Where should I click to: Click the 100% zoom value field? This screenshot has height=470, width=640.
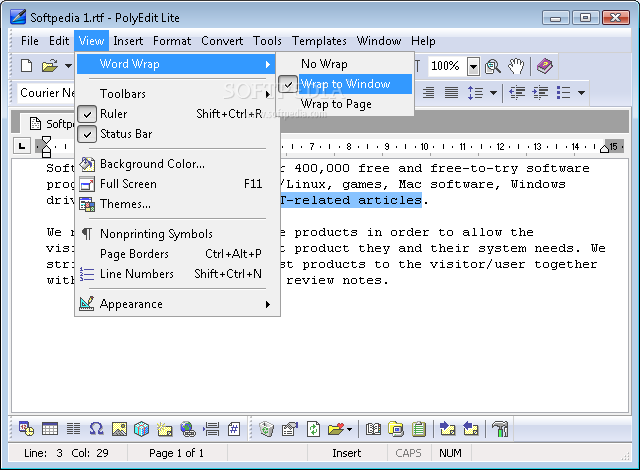click(x=447, y=66)
